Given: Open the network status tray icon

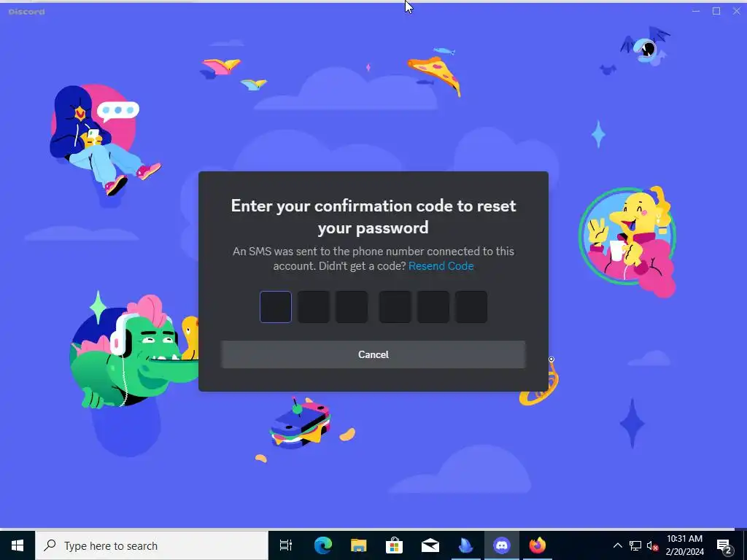Looking at the screenshot, I should [x=635, y=545].
